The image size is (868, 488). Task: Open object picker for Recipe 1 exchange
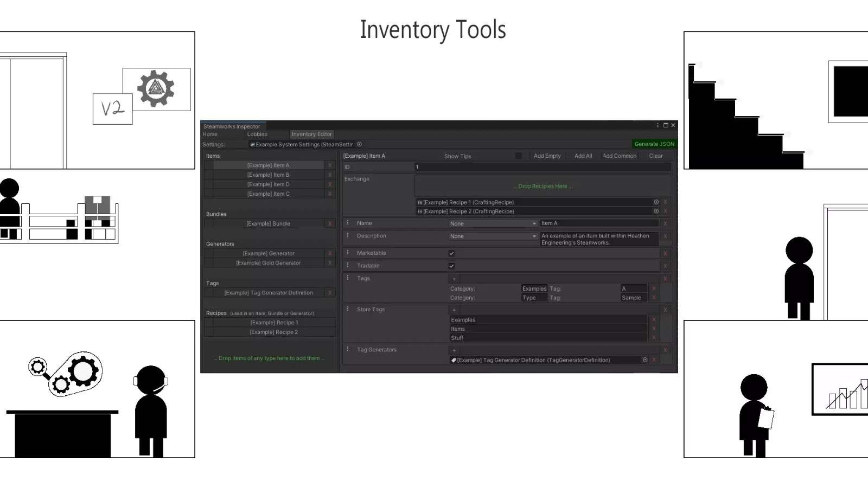click(x=656, y=202)
